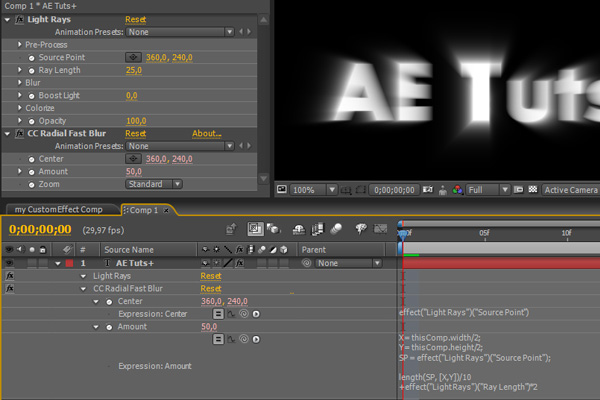
Task: Click Boost Light value 0,0
Action: pos(132,96)
